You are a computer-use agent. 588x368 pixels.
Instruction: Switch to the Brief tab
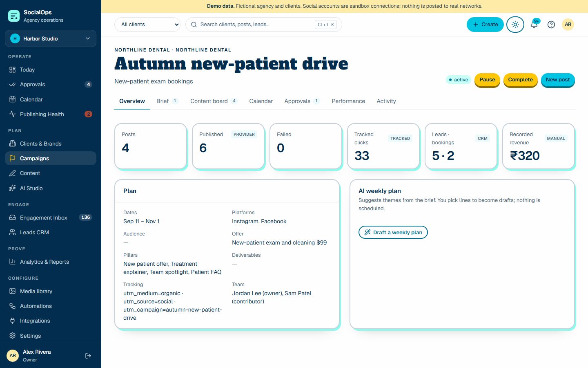tap(167, 101)
